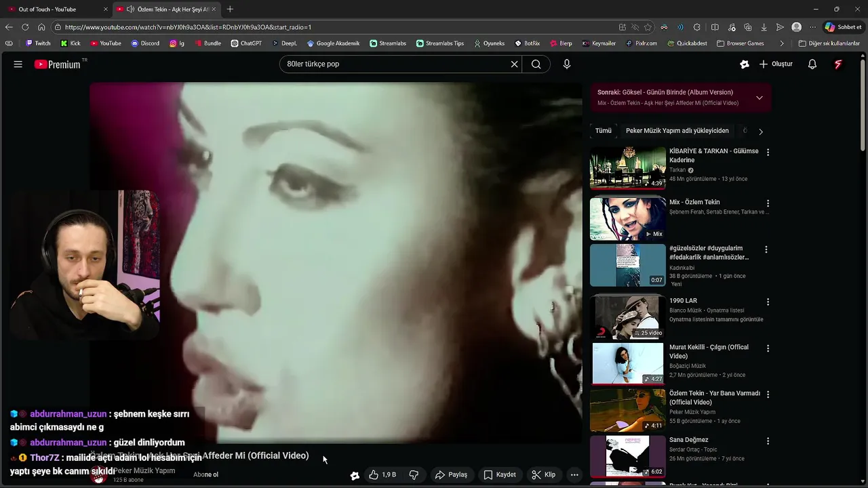Image resolution: width=868 pixels, height=488 pixels.
Task: Open the Twitch bookmark
Action: tap(38, 43)
